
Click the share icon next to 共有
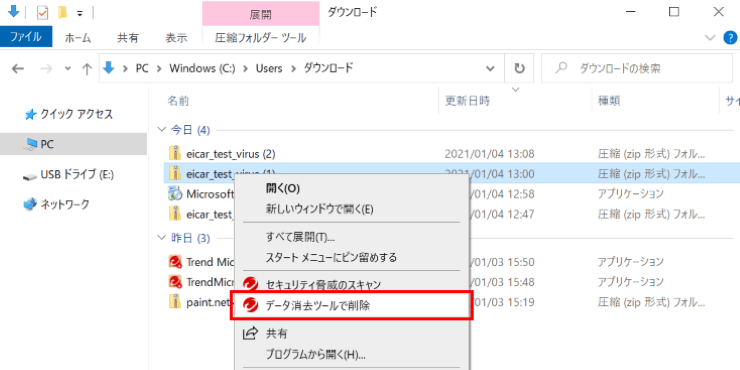tap(250, 333)
